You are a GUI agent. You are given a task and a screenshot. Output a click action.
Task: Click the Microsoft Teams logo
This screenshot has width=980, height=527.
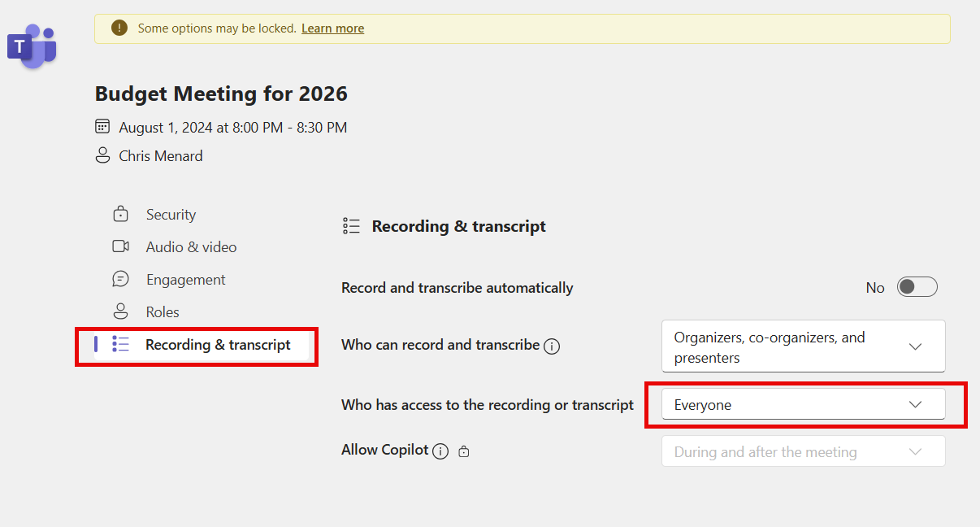(31, 46)
